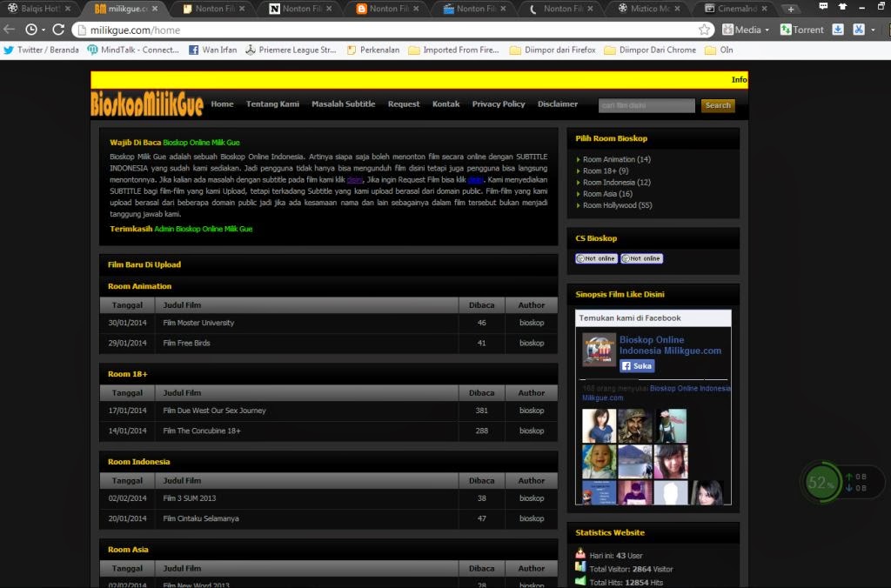
Task: Open Room Animation (14) category
Action: 617,160
